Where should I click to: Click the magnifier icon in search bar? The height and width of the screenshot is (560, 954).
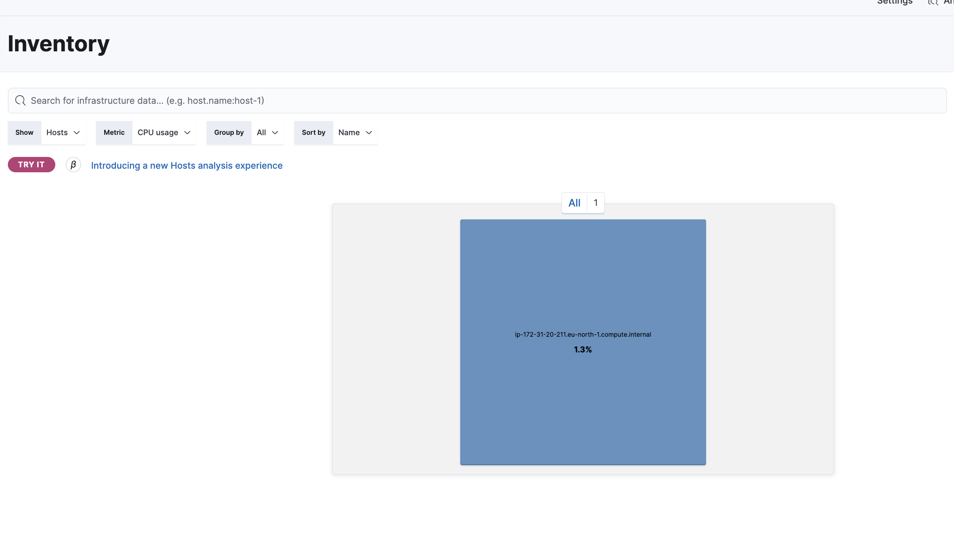(x=20, y=101)
